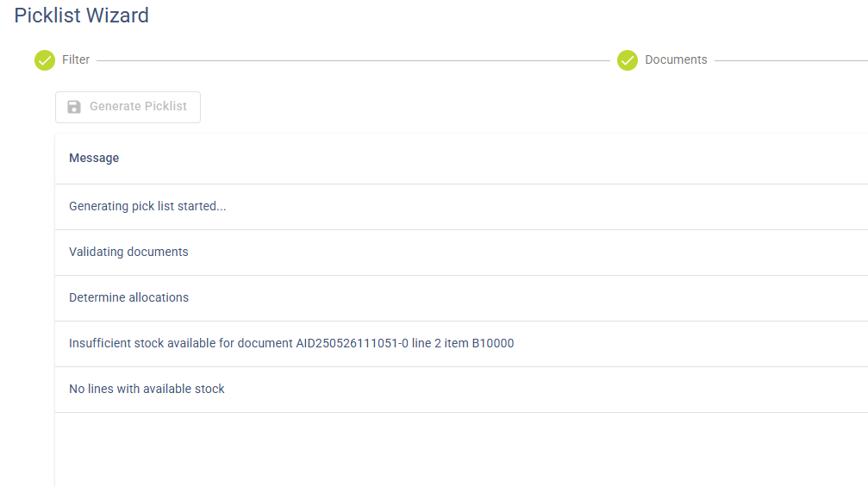The width and height of the screenshot is (868, 487).
Task: Click the floppy disk save icon
Action: point(74,107)
